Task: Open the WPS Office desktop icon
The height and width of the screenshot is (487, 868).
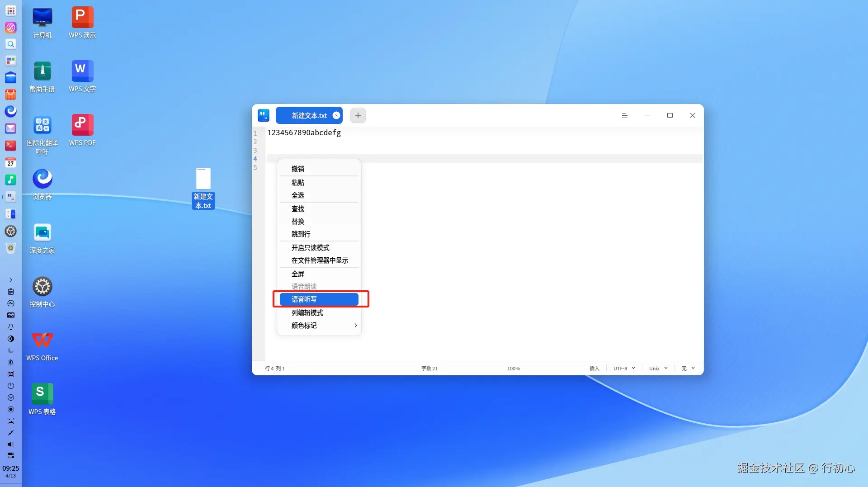Action: (x=42, y=346)
